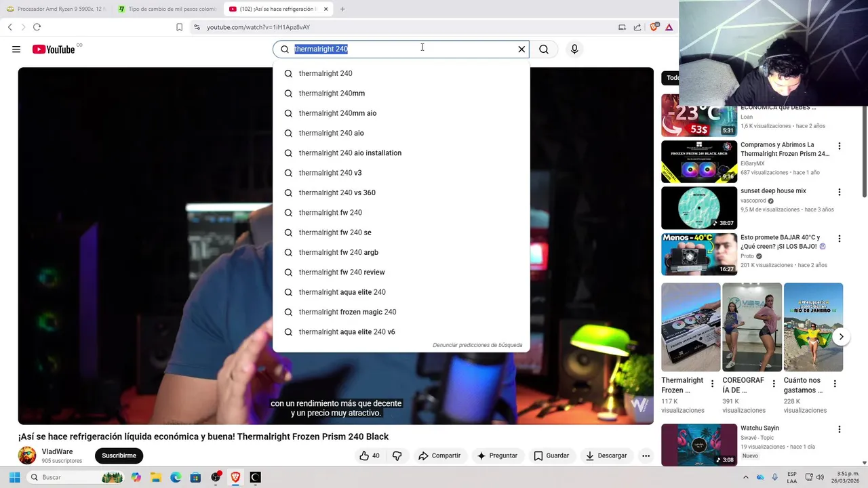868x488 pixels.
Task: Click the share page icon in address bar
Action: [637, 27]
